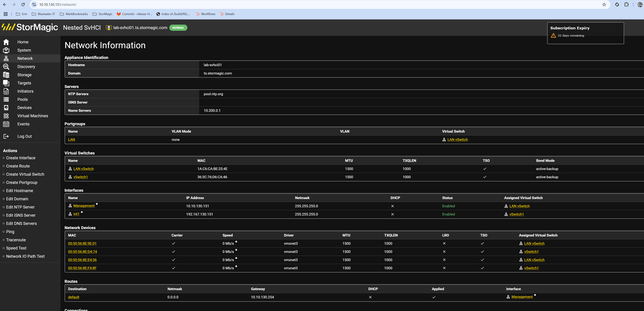Open vSwitch1 in Virtual Switches table
The width and height of the screenshot is (644, 311).
[x=80, y=177]
